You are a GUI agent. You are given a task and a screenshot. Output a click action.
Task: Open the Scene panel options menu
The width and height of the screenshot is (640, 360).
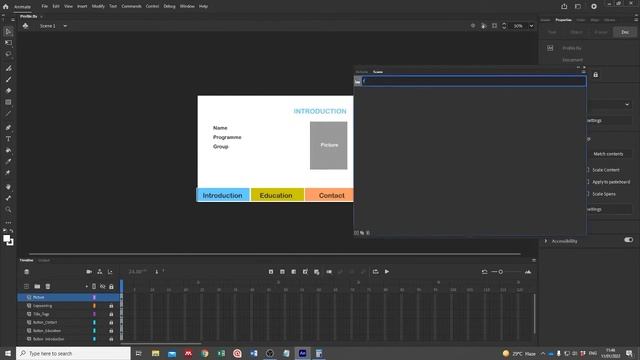pyautogui.click(x=583, y=72)
